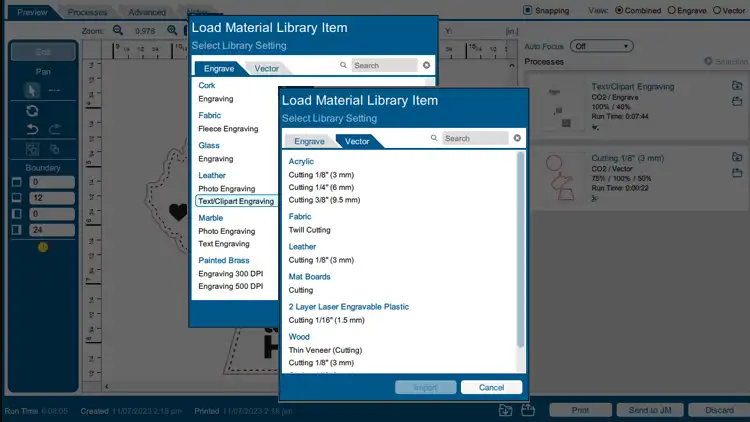Open the Processes tab

(87, 12)
